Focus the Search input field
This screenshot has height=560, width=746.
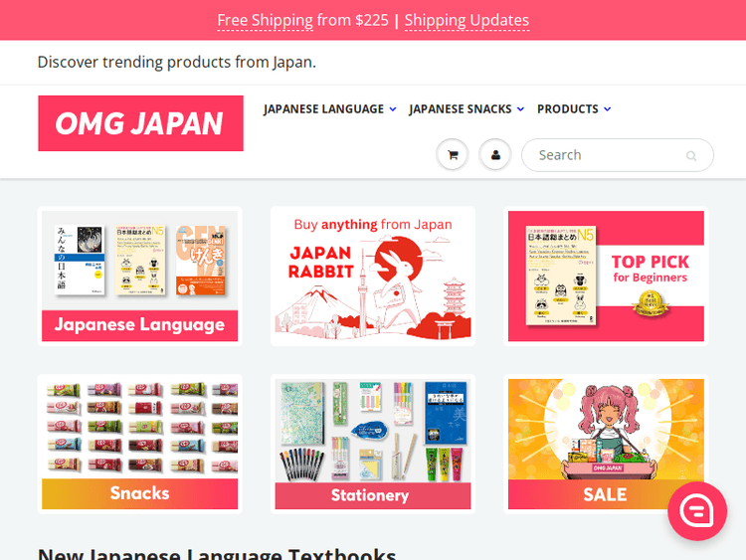618,155
